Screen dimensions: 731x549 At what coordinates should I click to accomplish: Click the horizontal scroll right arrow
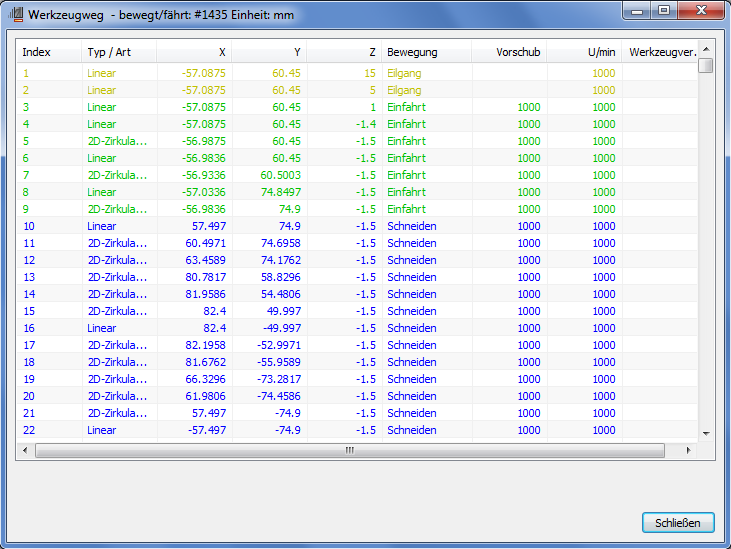pos(689,450)
